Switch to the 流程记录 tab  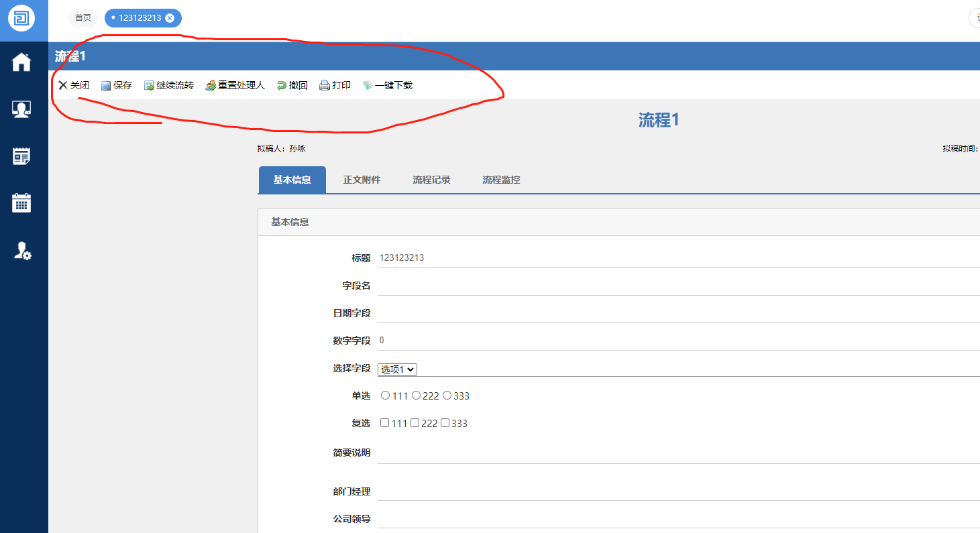[x=432, y=180]
